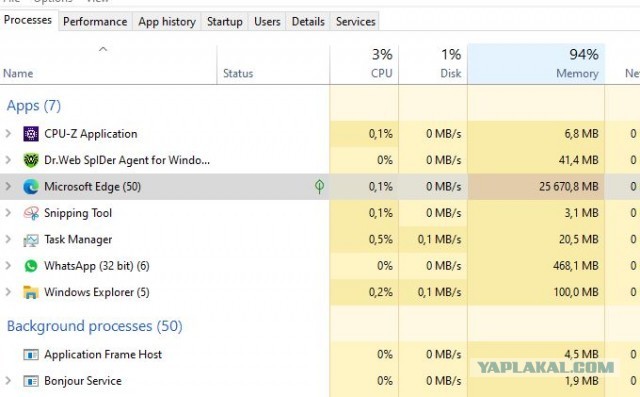Click the Apps (7) group heading

coord(34,106)
